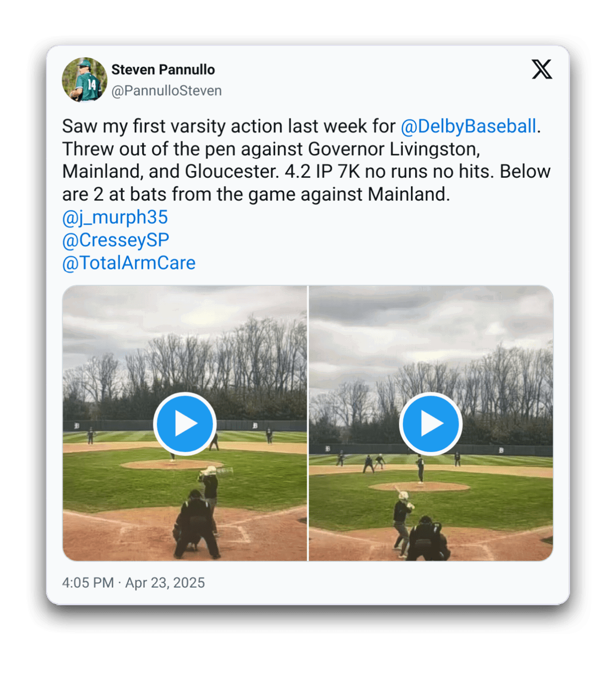Click the @PannulloSteven handle
The width and height of the screenshot is (616, 688).
coord(166,91)
